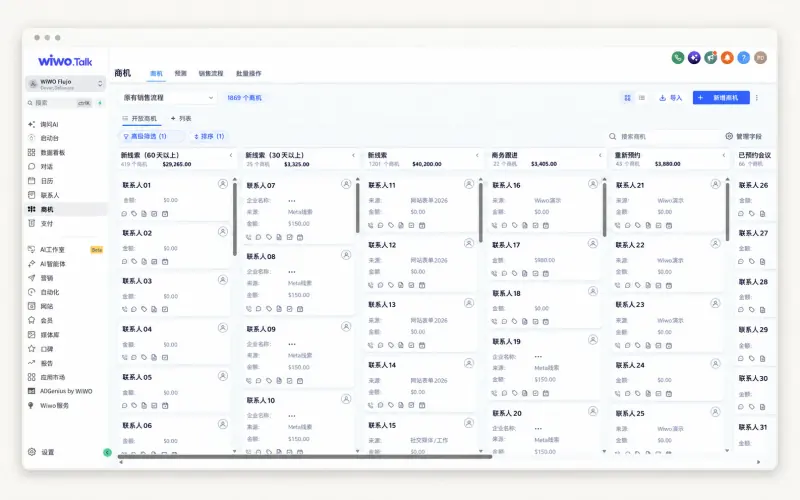
Task: Open ADGenius by WIWO in the sidebar
Action: 65,391
